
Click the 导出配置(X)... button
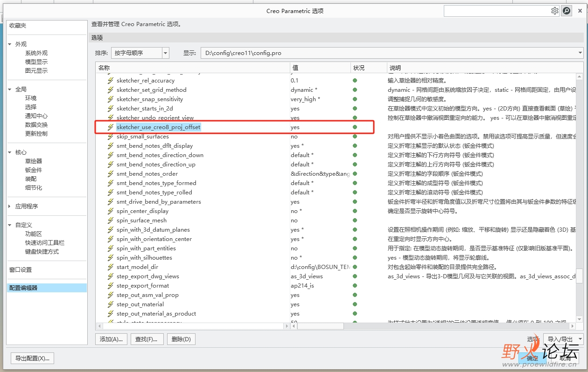[32, 358]
